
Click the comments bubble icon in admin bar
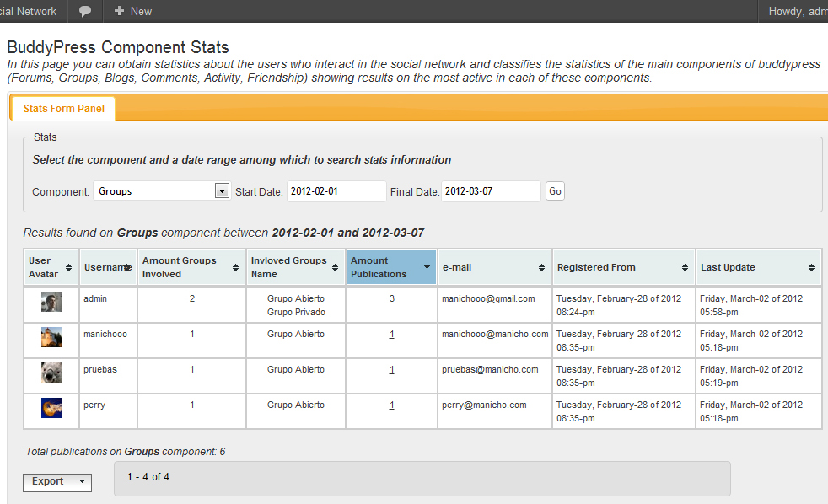(x=85, y=11)
